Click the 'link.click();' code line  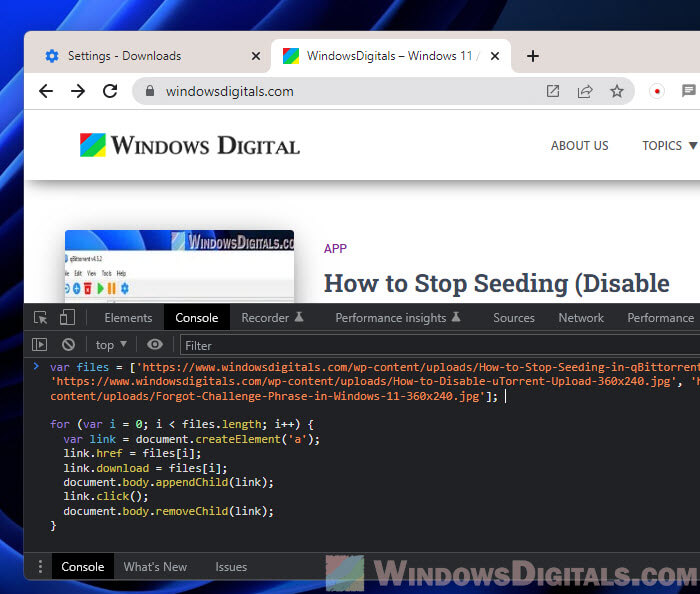[x=106, y=496]
